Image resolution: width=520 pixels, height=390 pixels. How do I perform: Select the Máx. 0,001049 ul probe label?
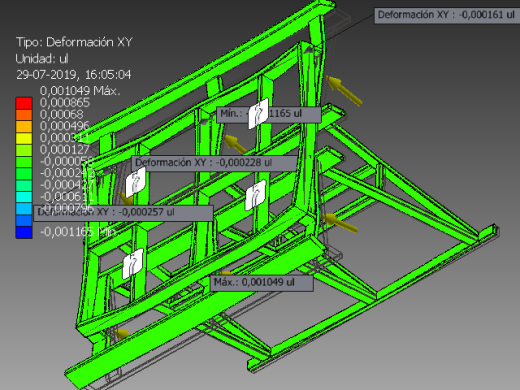coord(262,283)
